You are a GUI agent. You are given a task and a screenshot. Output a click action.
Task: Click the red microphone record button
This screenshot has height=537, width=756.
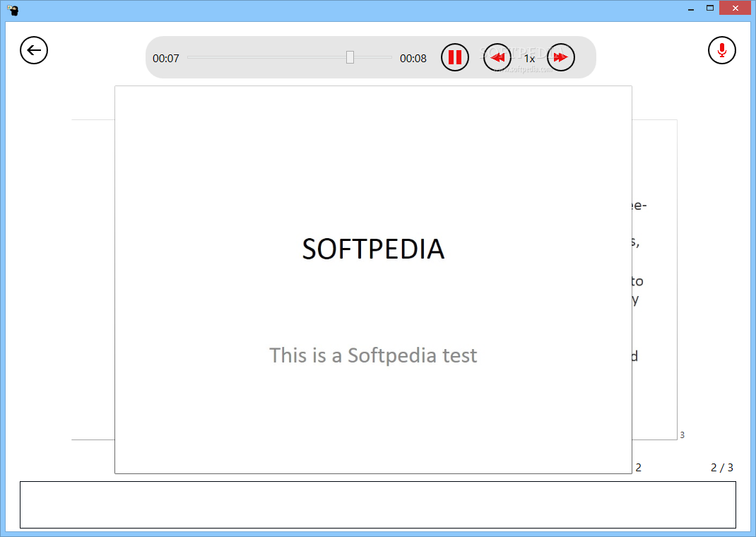[x=722, y=50]
